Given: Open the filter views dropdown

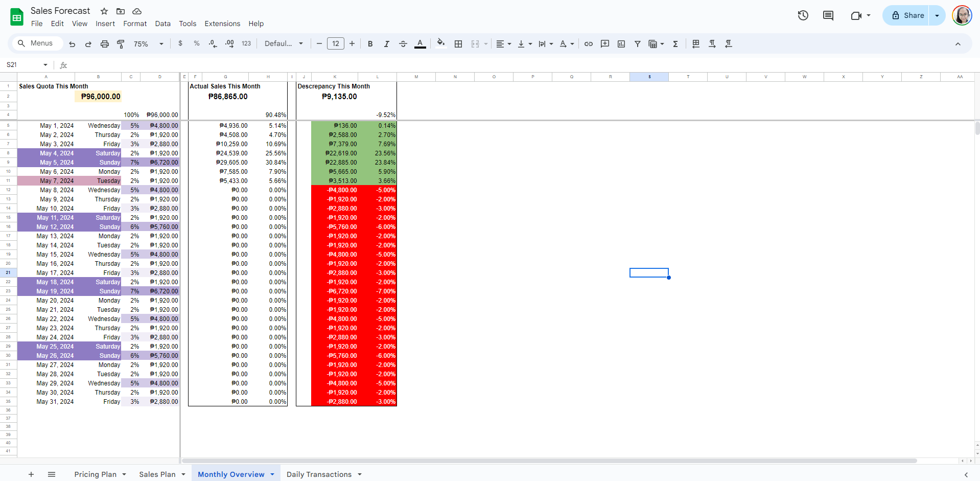Looking at the screenshot, I should [656, 44].
